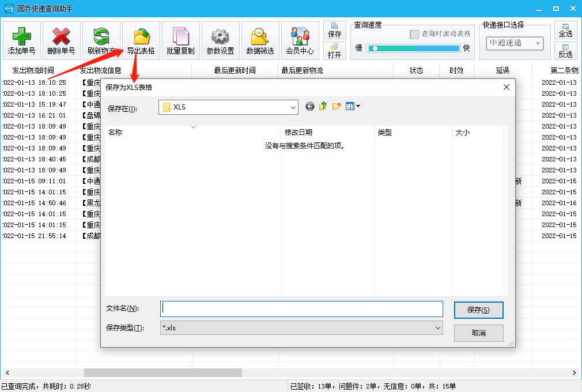Click the 删除单号 red cross icon
Viewport: 582px width, 392px height.
[x=61, y=36]
